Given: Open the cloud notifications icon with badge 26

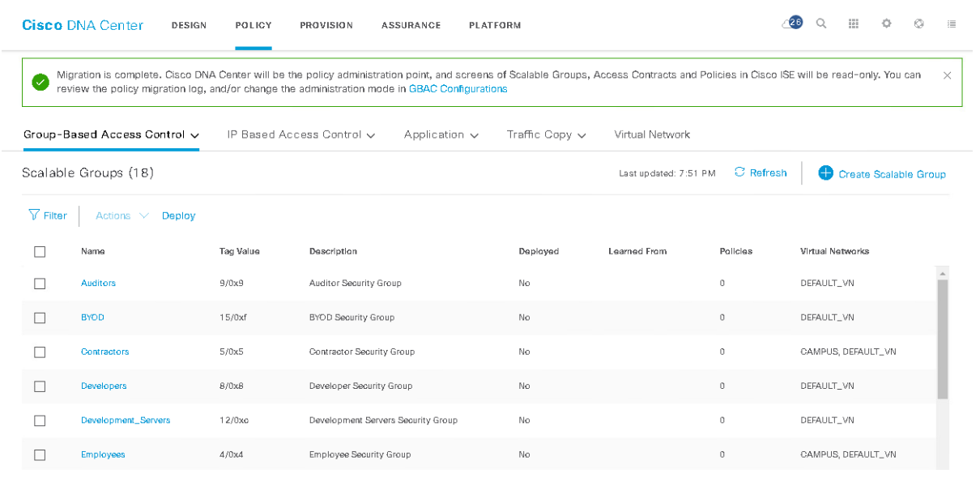Looking at the screenshot, I should pyautogui.click(x=791, y=23).
